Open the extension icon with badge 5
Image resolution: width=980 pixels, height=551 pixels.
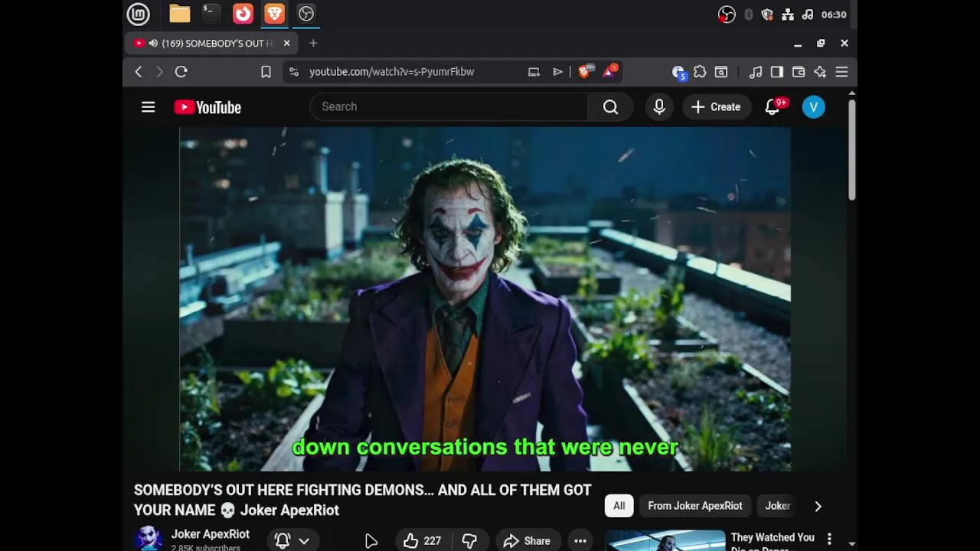[678, 73]
